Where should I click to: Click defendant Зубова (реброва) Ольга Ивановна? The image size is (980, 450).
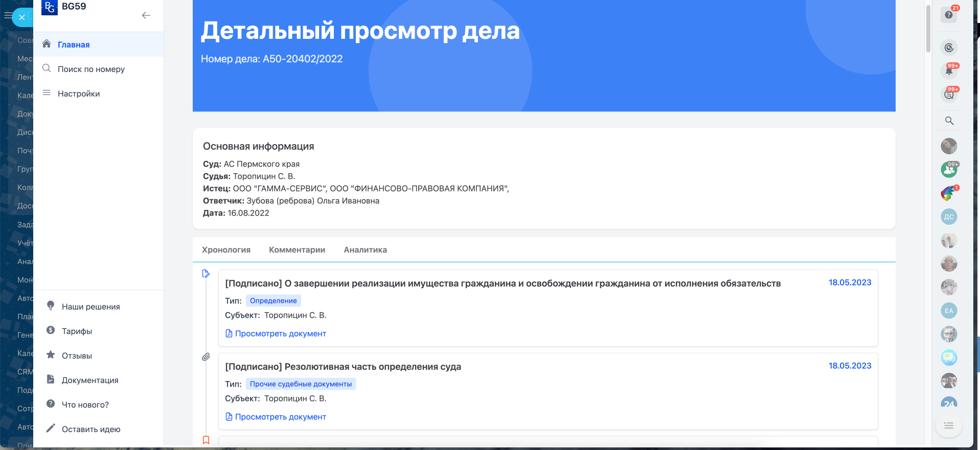313,201
